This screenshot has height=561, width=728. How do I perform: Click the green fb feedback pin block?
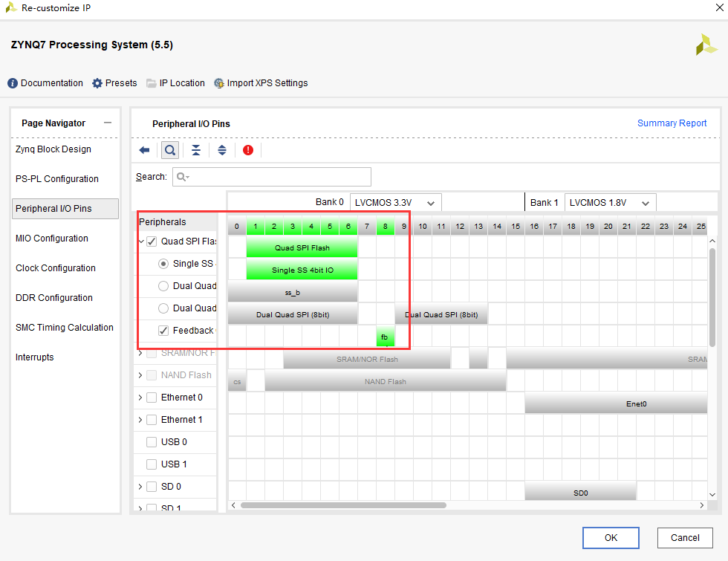click(x=385, y=337)
